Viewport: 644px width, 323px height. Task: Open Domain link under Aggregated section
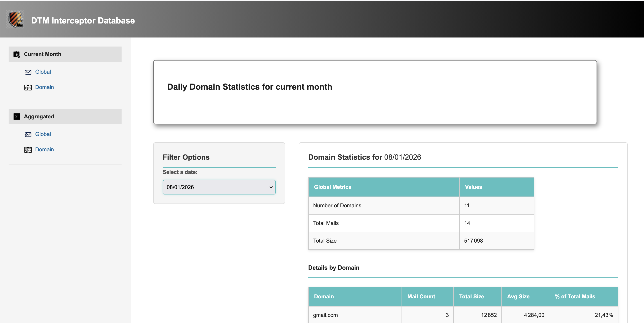(x=45, y=150)
